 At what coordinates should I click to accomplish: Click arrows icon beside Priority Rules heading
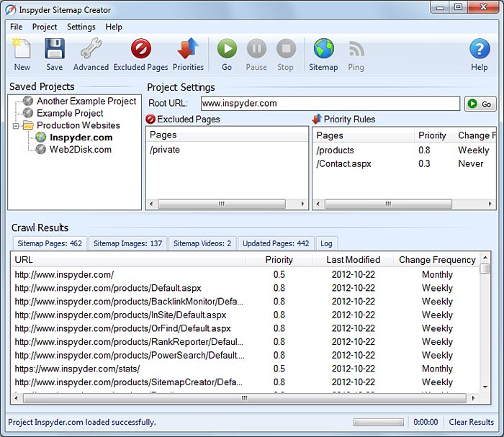317,120
